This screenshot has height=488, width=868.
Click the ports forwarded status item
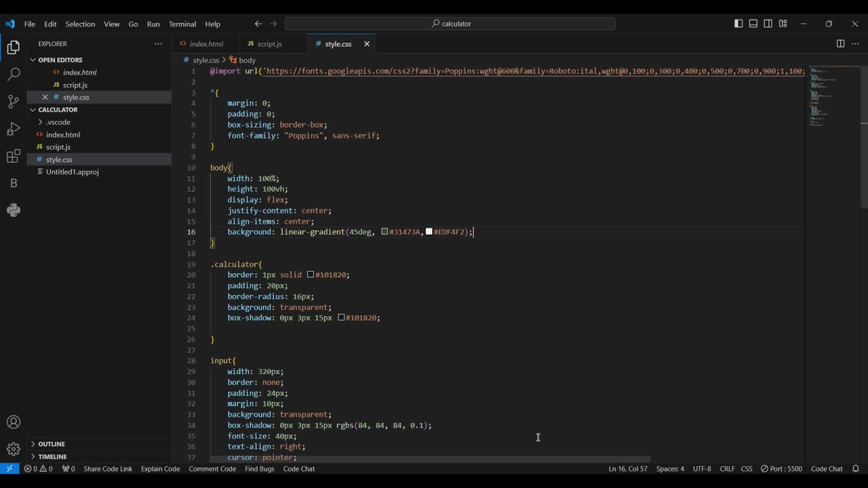pyautogui.click(x=68, y=468)
